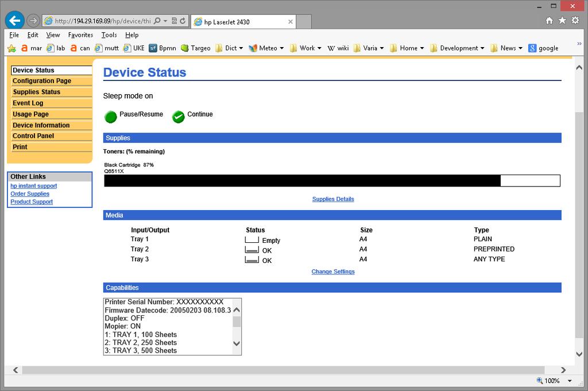This screenshot has width=588, height=391.
Task: Open the zoom level dropdown arrow
Action: tap(570, 381)
